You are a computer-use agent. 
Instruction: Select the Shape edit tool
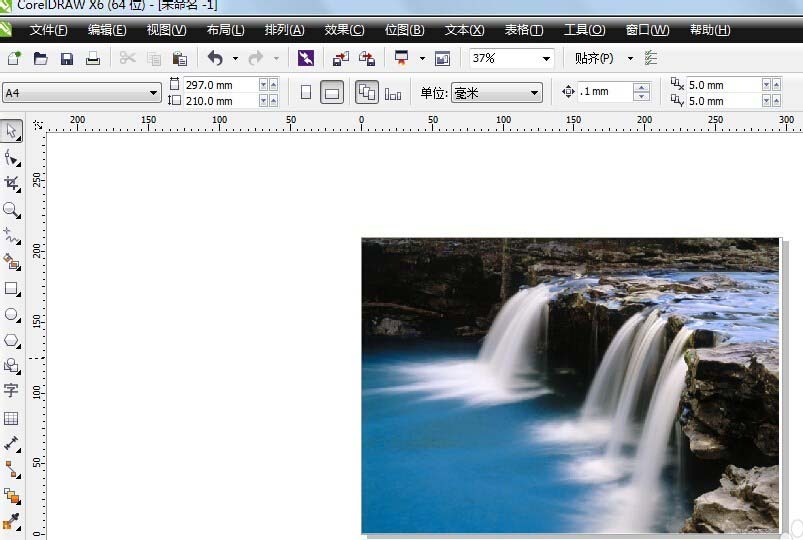pyautogui.click(x=11, y=158)
